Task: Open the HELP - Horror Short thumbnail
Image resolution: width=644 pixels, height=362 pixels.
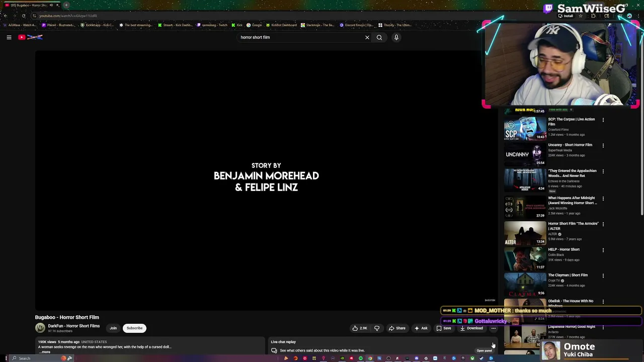Action: pos(525,258)
